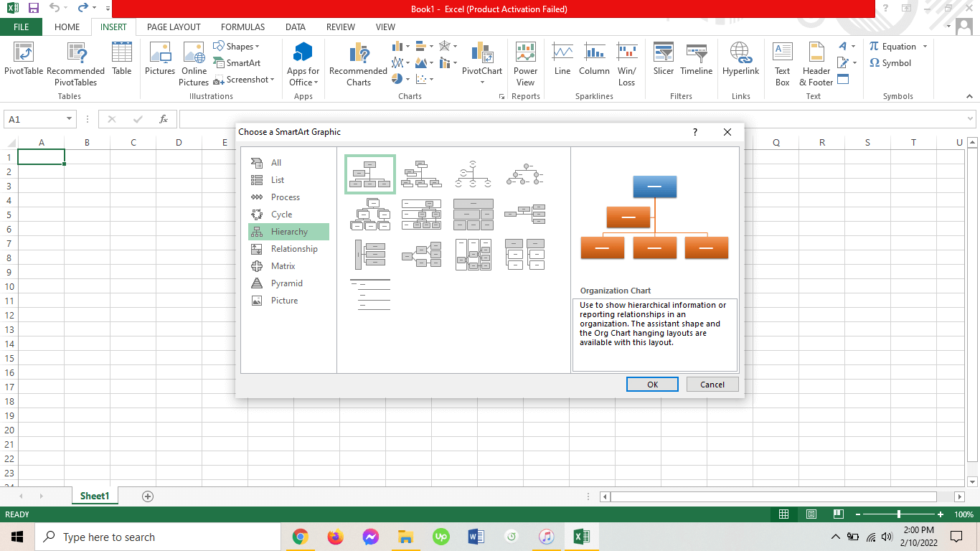Click the Hierarchy category
The height and width of the screenshot is (551, 980).
click(288, 232)
